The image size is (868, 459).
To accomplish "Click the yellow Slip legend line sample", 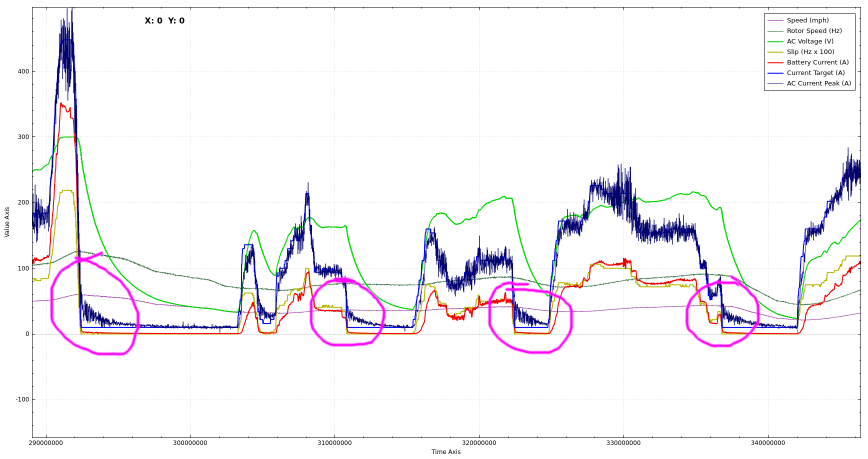I will click(x=775, y=52).
